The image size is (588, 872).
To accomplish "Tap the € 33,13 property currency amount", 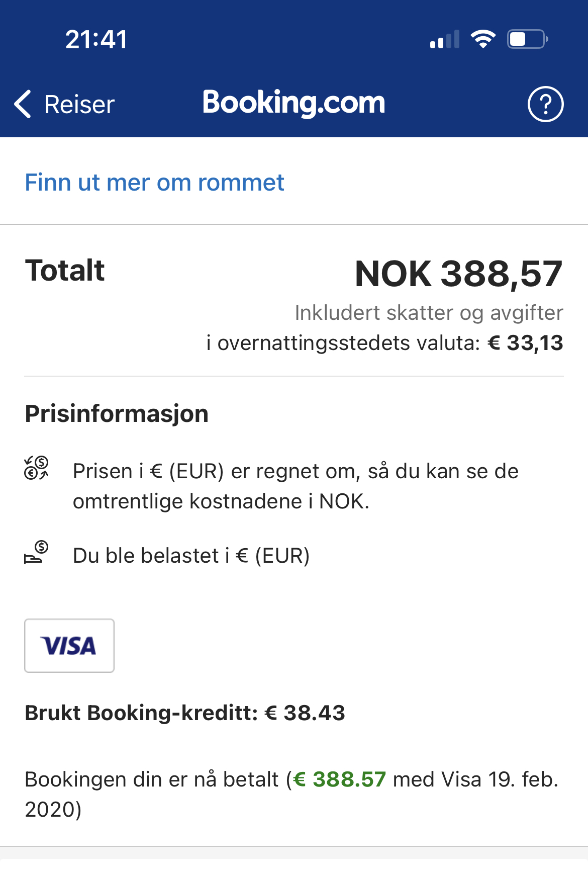I will (525, 343).
